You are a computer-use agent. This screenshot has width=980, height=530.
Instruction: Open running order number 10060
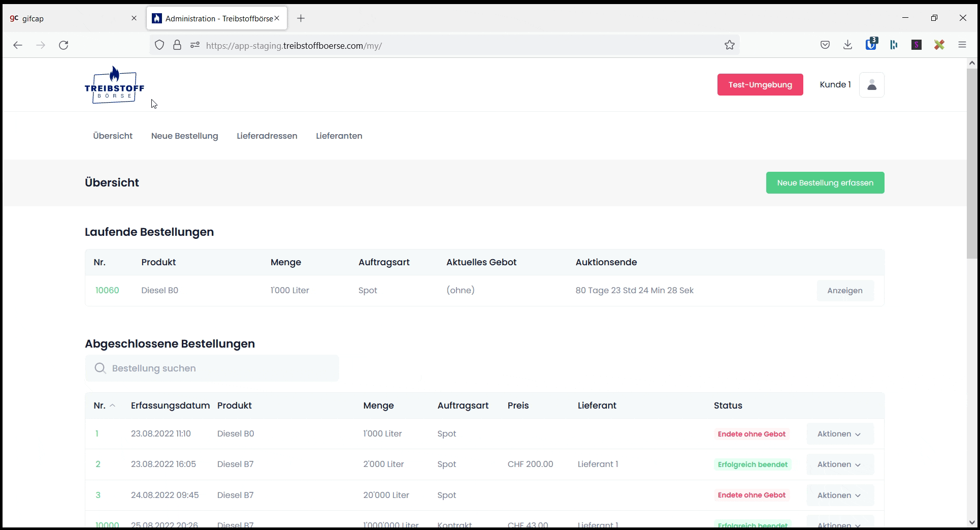pos(107,291)
